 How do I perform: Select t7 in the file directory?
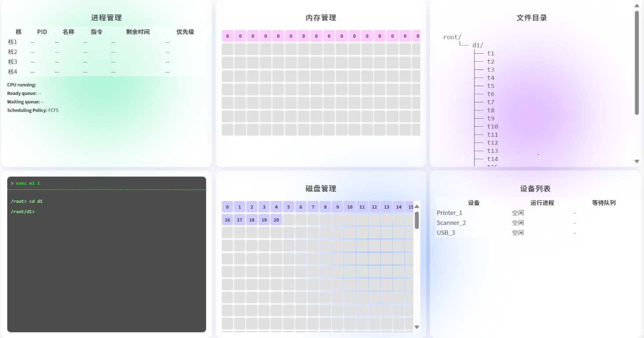pyautogui.click(x=491, y=102)
